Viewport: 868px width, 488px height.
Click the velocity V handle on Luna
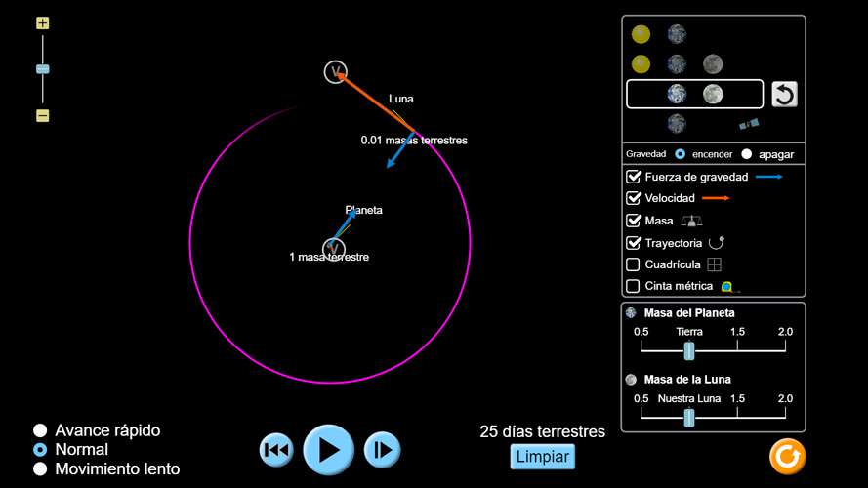(x=335, y=72)
